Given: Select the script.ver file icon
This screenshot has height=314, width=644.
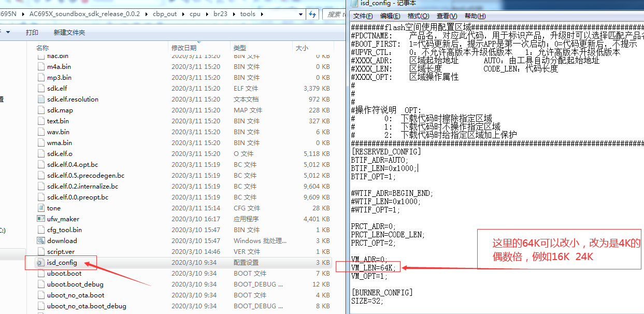Looking at the screenshot, I should (41, 252).
